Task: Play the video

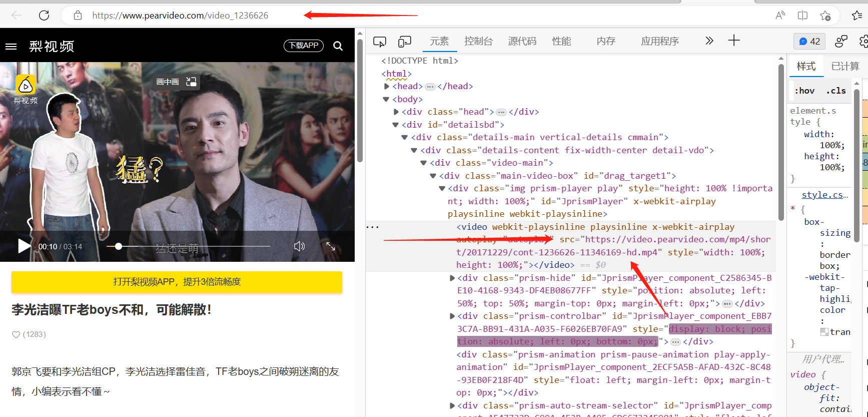Action: (x=24, y=246)
